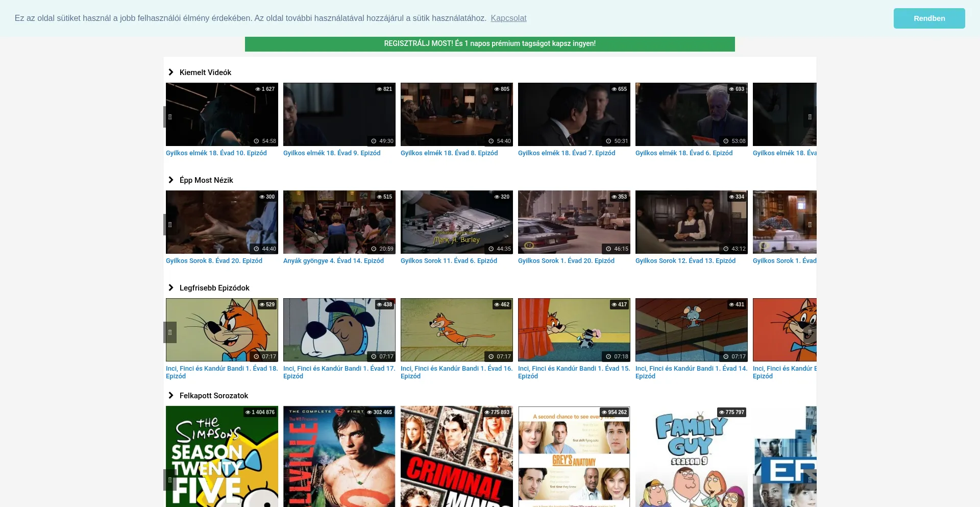
Task: Click the eye view-count badge showing 1 404 876
Action: coord(260,412)
